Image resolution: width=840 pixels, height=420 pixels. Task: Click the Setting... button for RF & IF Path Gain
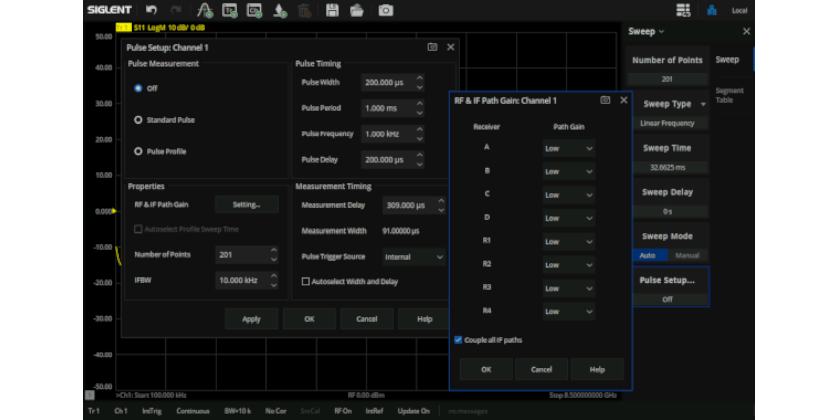(247, 204)
